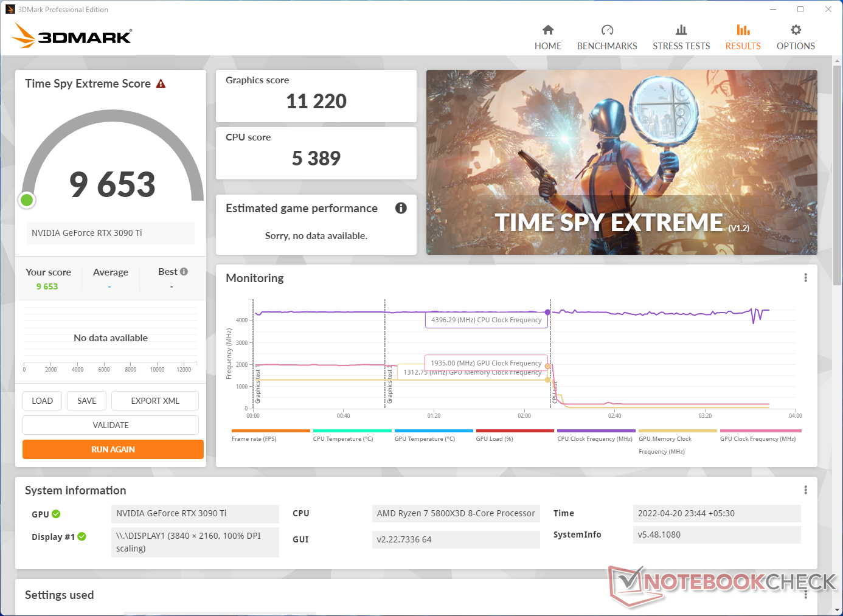Image resolution: width=843 pixels, height=616 pixels.
Task: Click the GUI version v2.22.7336 64
Action: click(x=456, y=539)
